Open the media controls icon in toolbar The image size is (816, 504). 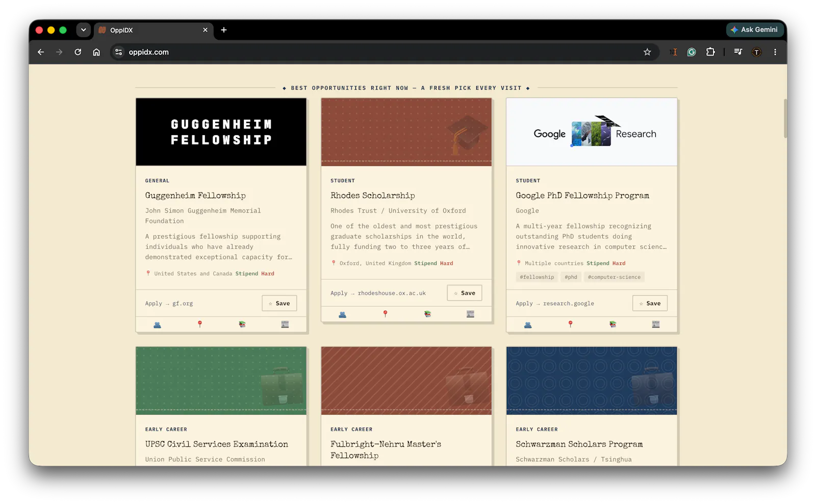point(738,52)
